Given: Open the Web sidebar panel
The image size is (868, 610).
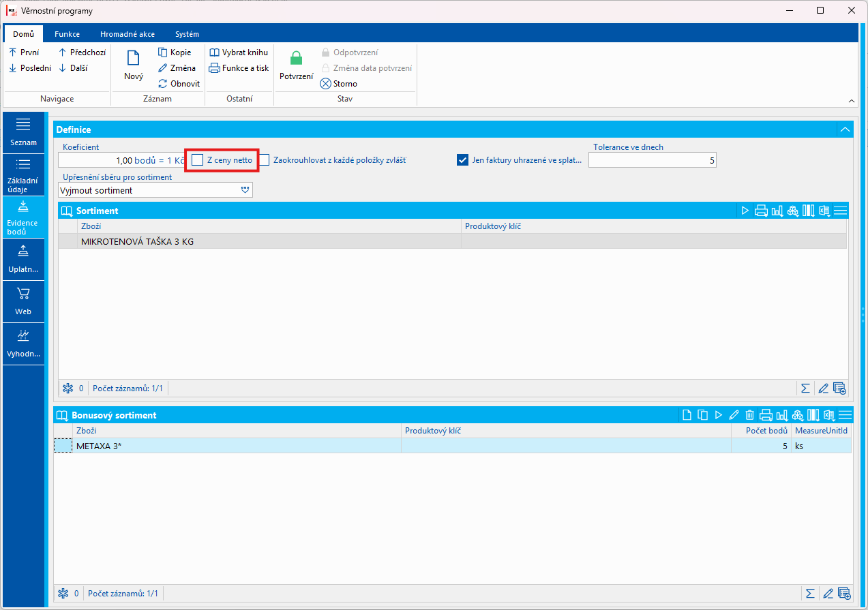Looking at the screenshot, I should 24,301.
